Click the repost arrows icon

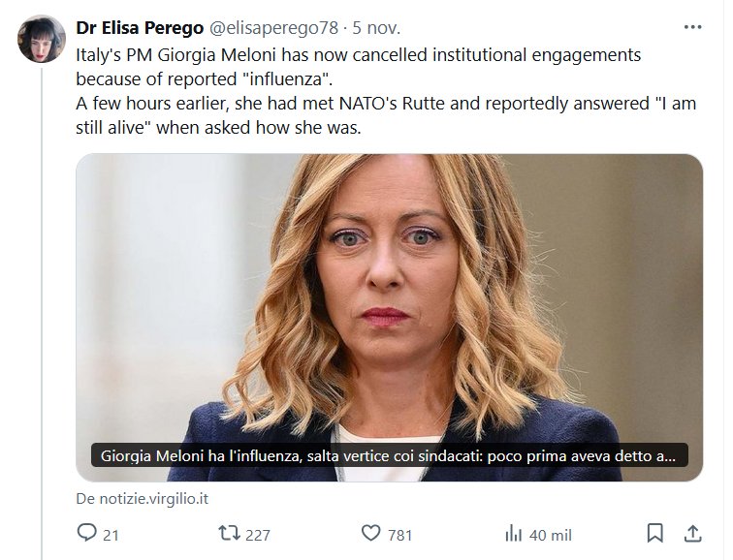(229, 533)
